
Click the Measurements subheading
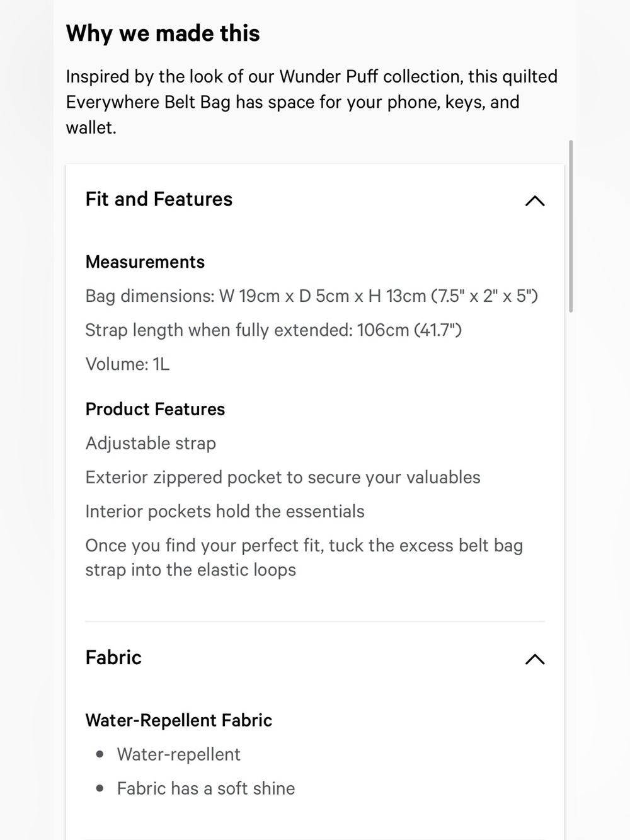[145, 262]
